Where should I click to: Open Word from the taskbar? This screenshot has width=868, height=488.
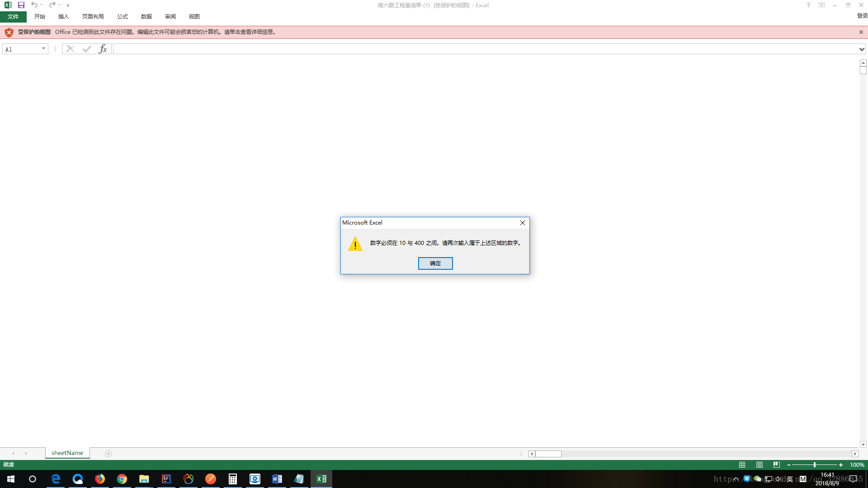(x=277, y=479)
